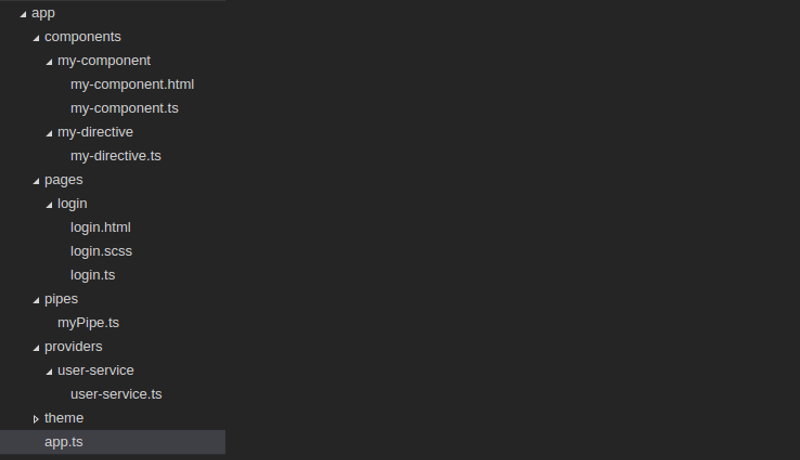
Task: Collapse the components folder arrow
Action: (x=37, y=38)
